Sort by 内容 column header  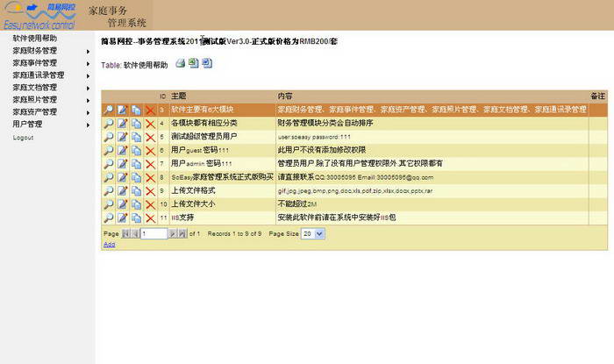[x=285, y=96]
